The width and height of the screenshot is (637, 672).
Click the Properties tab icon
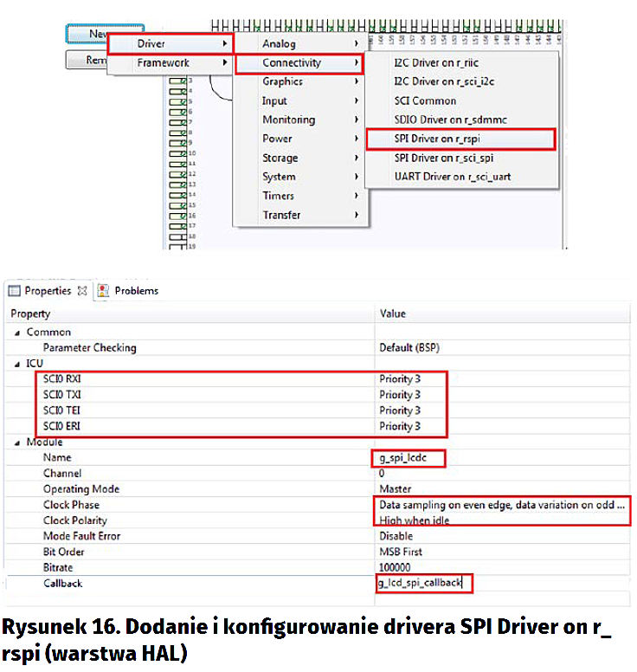coord(15,291)
